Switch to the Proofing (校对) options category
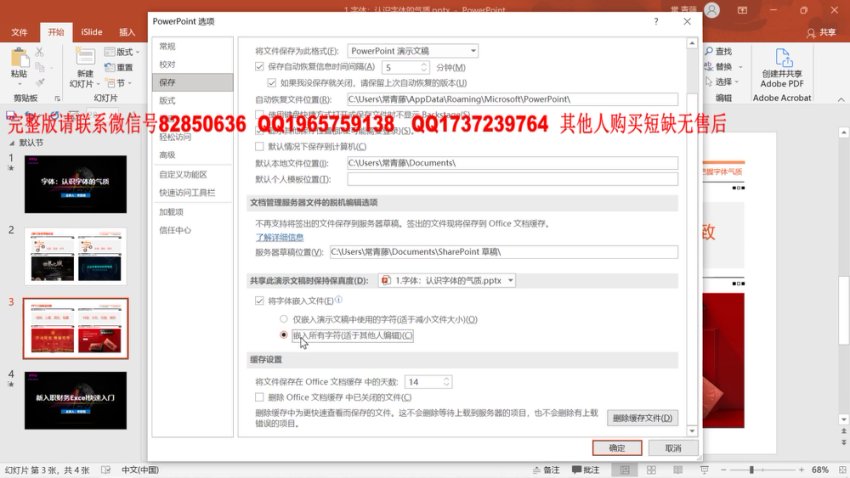 [167, 64]
